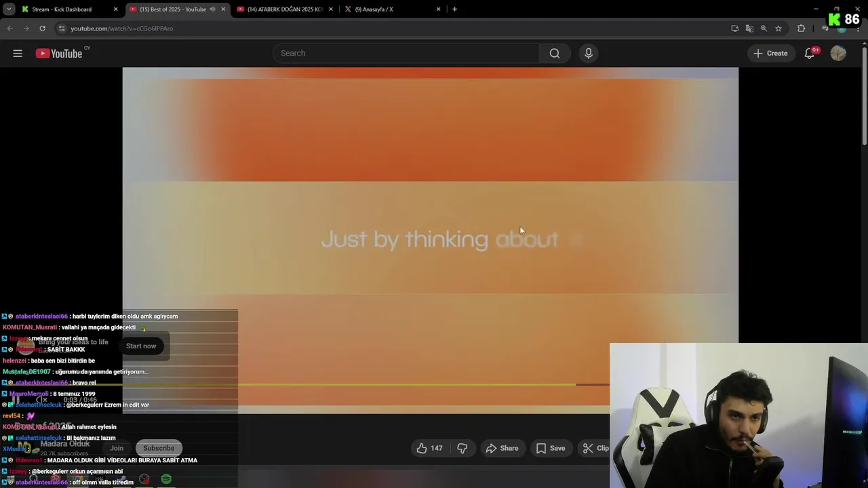
Task: Click chat message 'SABİT BAKKK'
Action: tap(66, 350)
